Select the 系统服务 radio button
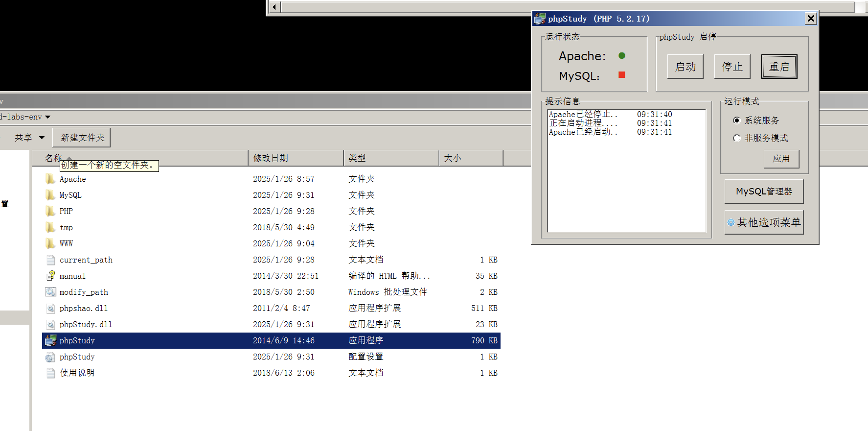The height and width of the screenshot is (431, 868). pyautogui.click(x=737, y=120)
